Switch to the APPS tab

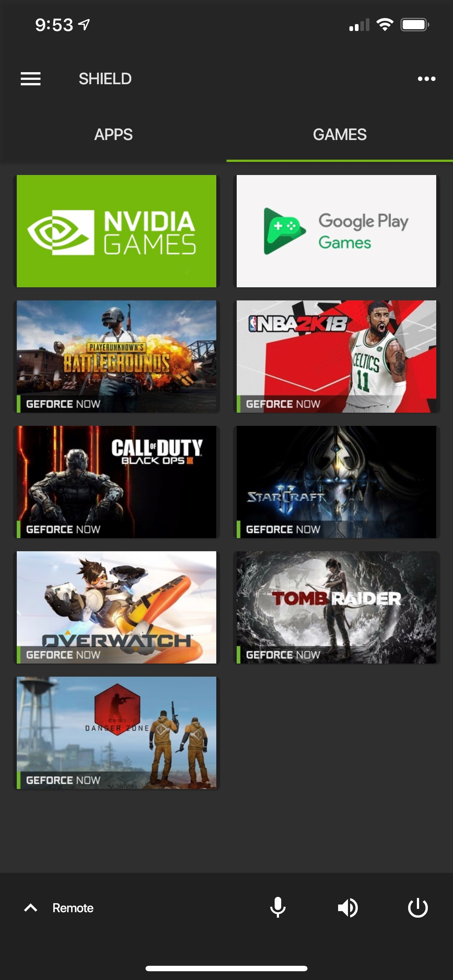point(113,135)
